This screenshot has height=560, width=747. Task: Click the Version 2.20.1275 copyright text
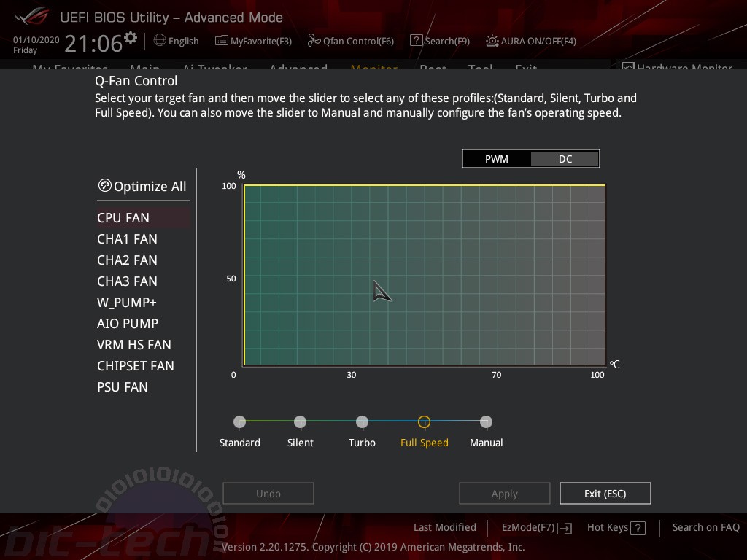tap(373, 547)
